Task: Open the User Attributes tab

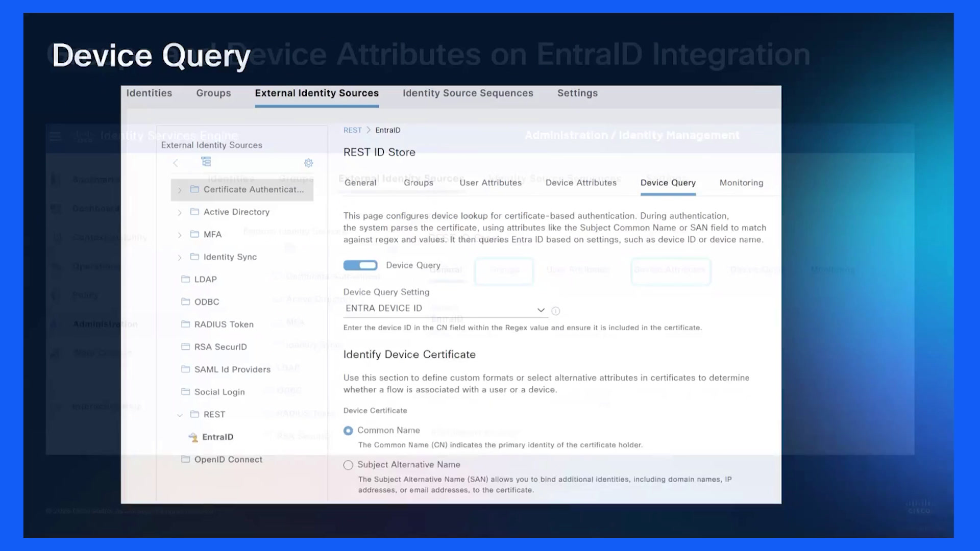Action: tap(491, 183)
